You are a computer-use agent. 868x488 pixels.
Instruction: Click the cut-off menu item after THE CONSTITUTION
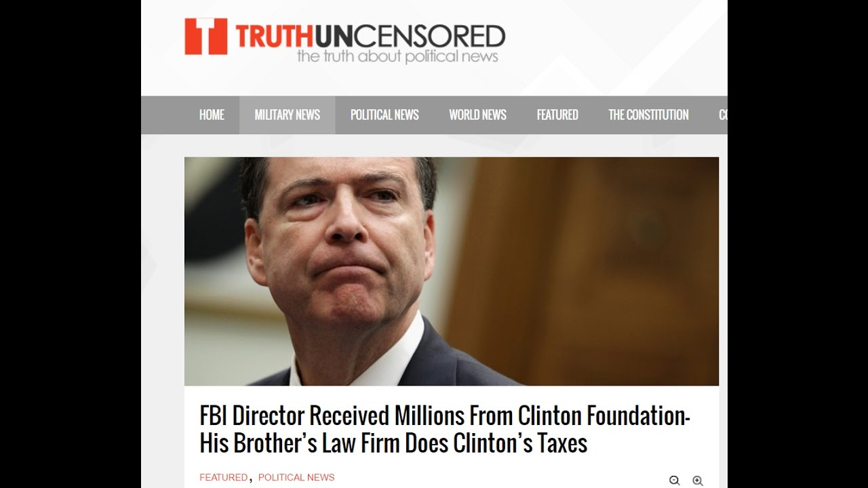pyautogui.click(x=722, y=115)
